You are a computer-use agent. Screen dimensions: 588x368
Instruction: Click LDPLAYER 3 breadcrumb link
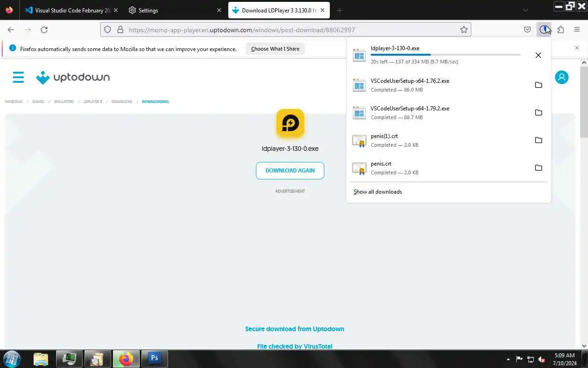tap(93, 102)
